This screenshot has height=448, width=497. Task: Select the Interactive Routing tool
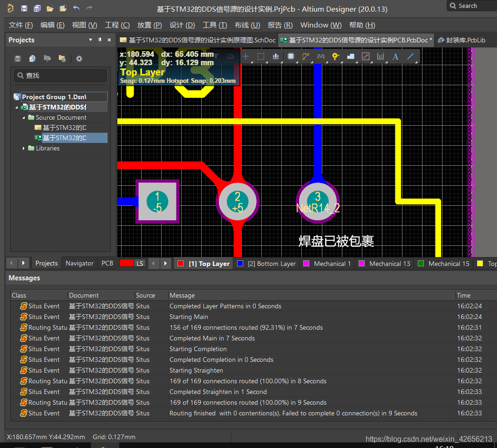[306, 57]
